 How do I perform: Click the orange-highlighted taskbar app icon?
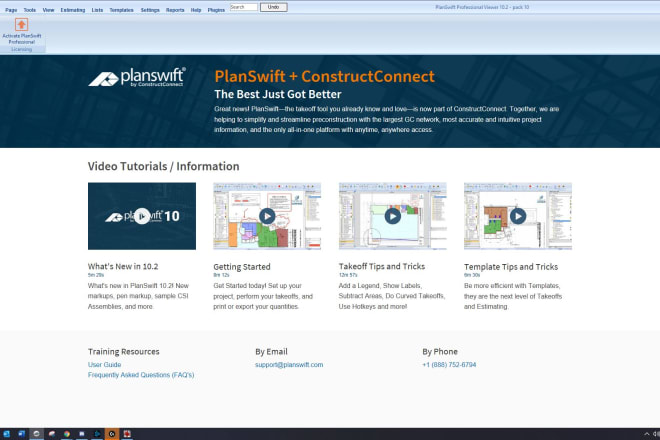point(112,434)
